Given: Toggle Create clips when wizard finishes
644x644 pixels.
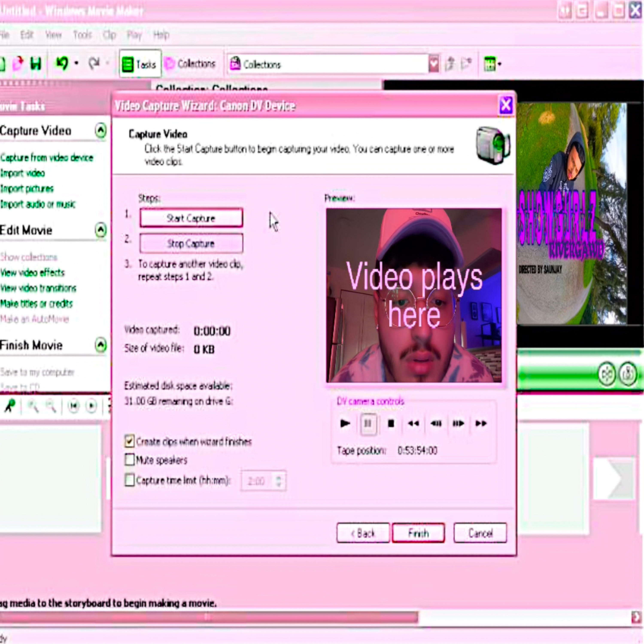Looking at the screenshot, I should (x=130, y=441).
